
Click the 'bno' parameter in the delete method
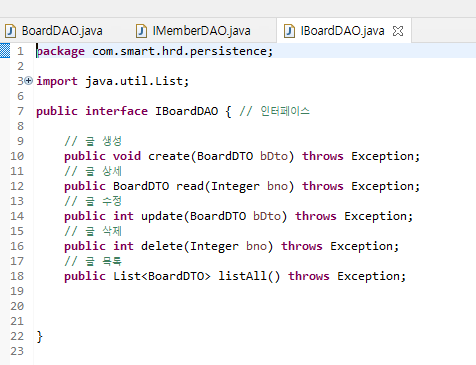(x=256, y=246)
